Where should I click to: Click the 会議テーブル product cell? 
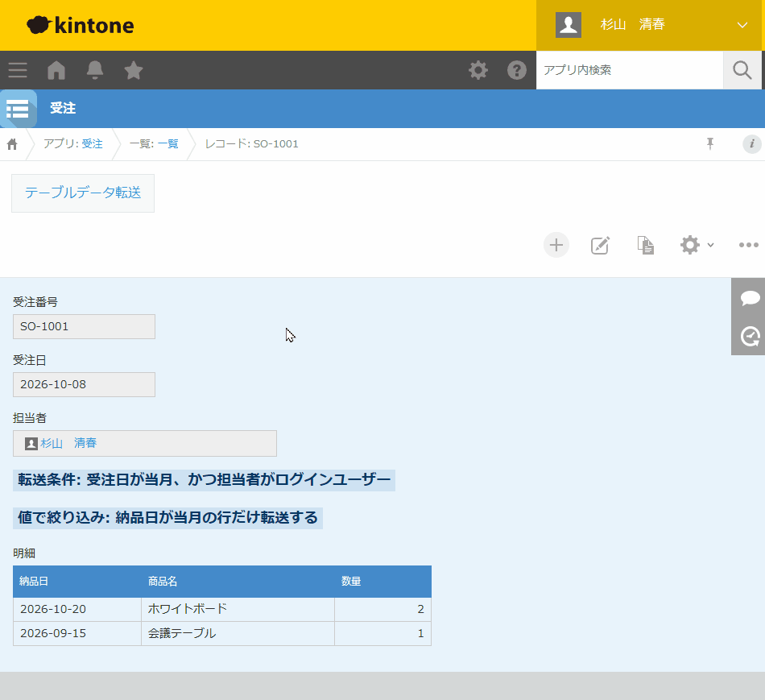click(238, 634)
